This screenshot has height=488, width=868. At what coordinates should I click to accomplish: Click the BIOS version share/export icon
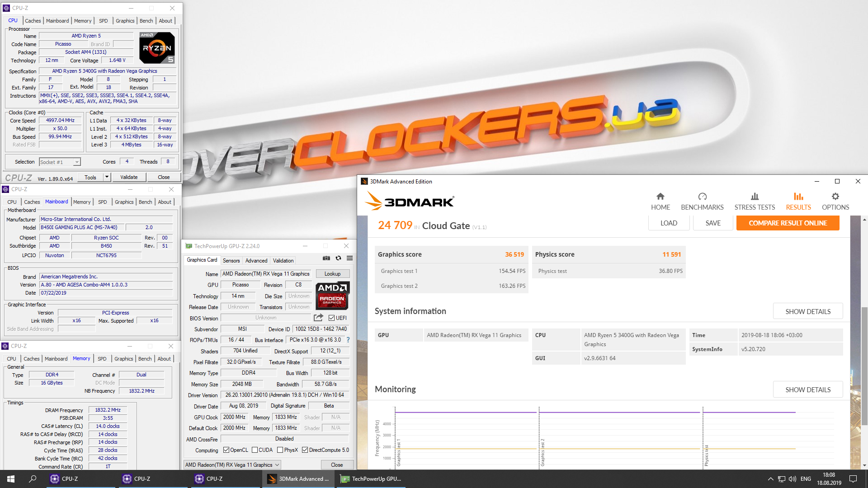(318, 318)
